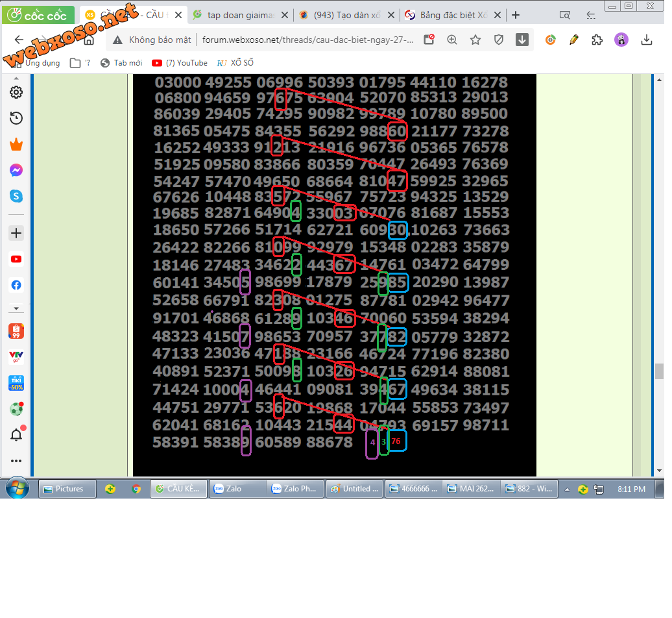The height and width of the screenshot is (618, 672).
Task: Click the sidebar collapse arrow at top
Action: point(16,79)
